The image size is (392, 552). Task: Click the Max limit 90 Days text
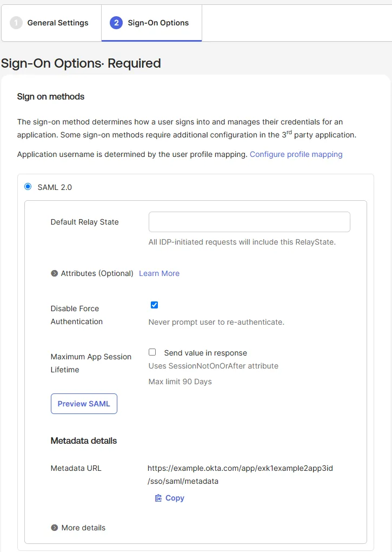point(180,382)
